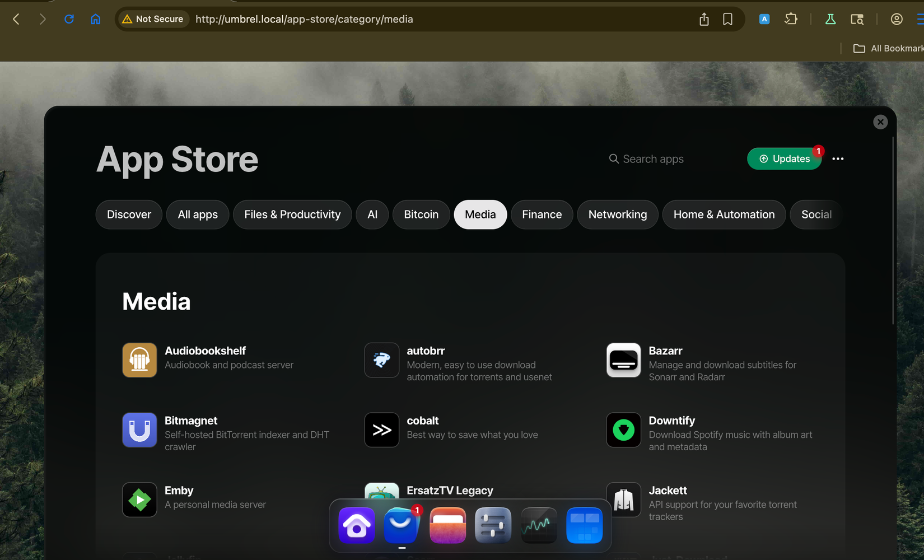Bookmark this page
Screen dimensions: 924x560
pyautogui.click(x=727, y=20)
